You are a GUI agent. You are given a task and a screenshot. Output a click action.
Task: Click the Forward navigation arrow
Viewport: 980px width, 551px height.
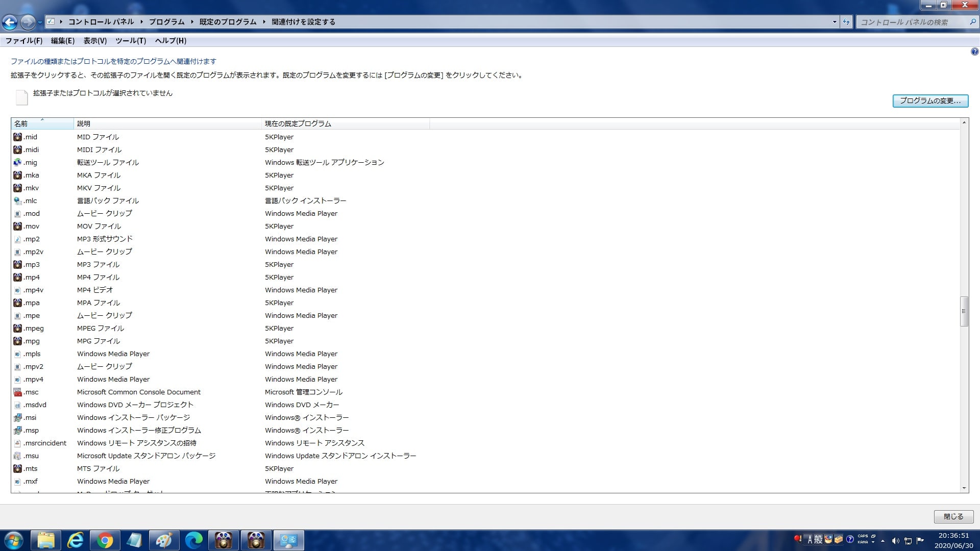(28, 22)
